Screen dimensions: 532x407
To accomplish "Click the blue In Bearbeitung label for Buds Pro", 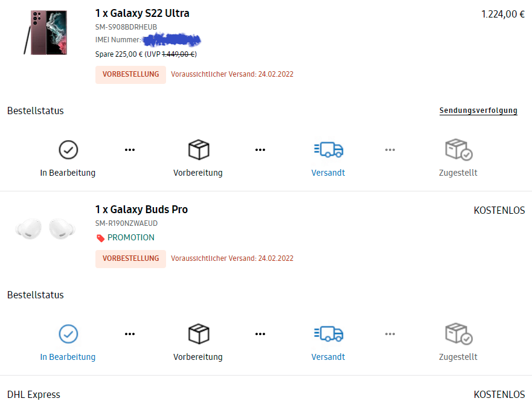I will click(x=68, y=357).
